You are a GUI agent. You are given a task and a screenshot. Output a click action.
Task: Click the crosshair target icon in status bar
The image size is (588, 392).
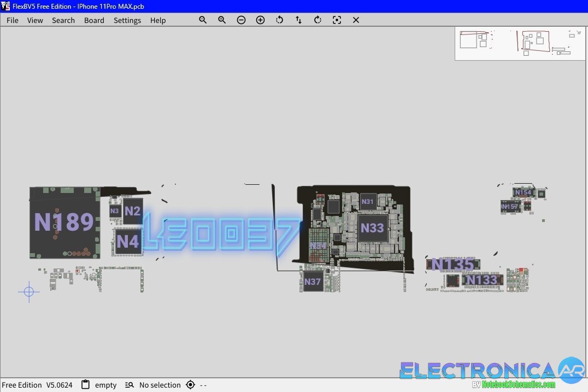(190, 385)
